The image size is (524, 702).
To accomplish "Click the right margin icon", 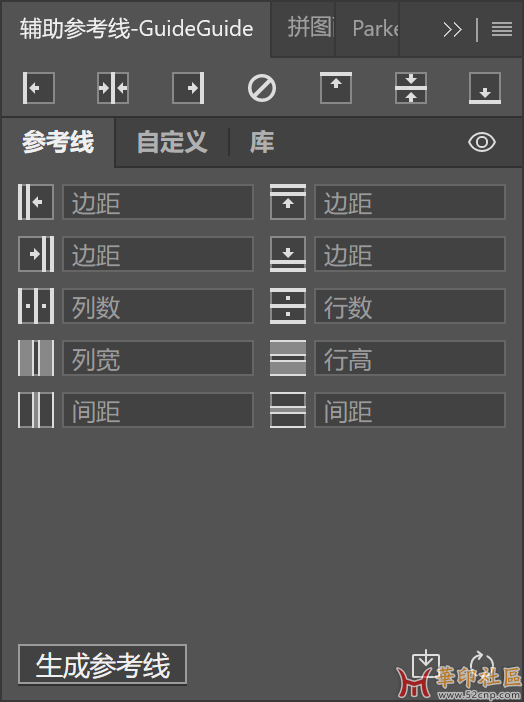I will pyautogui.click(x=36, y=254).
